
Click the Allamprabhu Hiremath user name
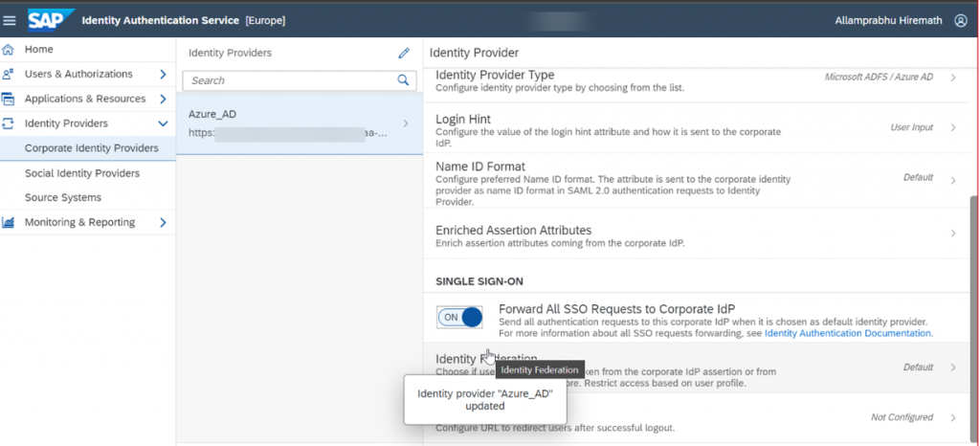[x=889, y=21]
